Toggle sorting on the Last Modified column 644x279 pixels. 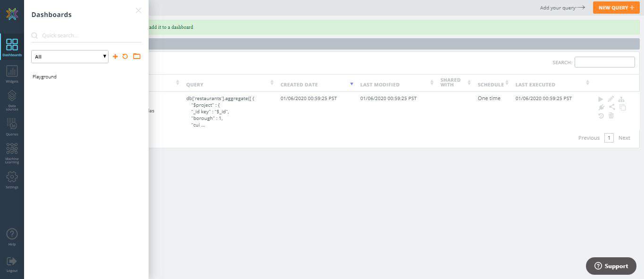point(431,82)
